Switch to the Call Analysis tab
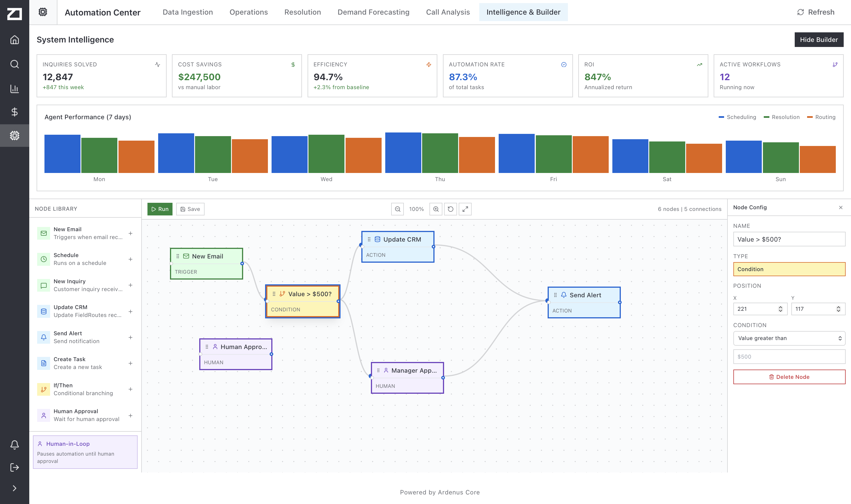The image size is (851, 504). (x=448, y=12)
